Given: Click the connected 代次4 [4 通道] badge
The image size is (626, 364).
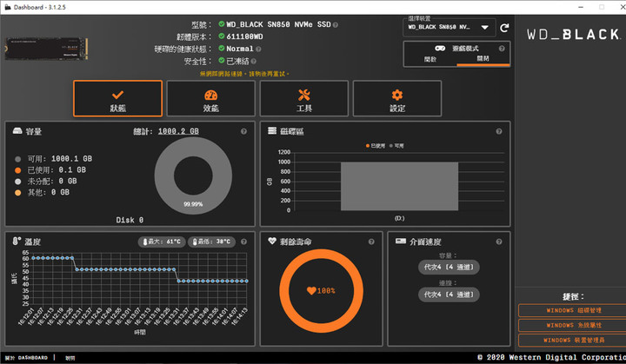Looking at the screenshot, I should [x=449, y=295].
